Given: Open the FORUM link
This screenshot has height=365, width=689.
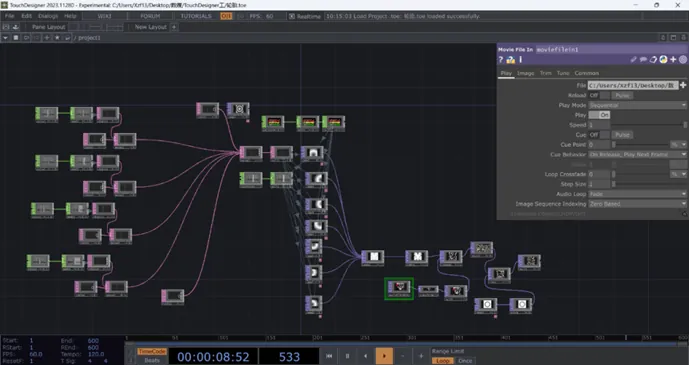Looking at the screenshot, I should 151,16.
